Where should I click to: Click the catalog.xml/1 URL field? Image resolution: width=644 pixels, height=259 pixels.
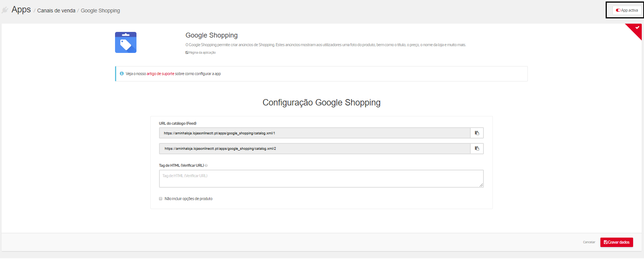tap(314, 133)
